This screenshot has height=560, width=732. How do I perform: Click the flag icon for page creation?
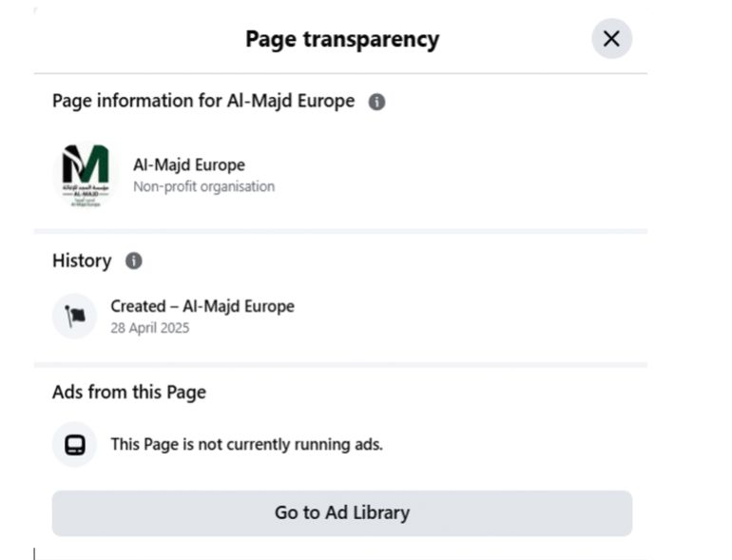(74, 317)
